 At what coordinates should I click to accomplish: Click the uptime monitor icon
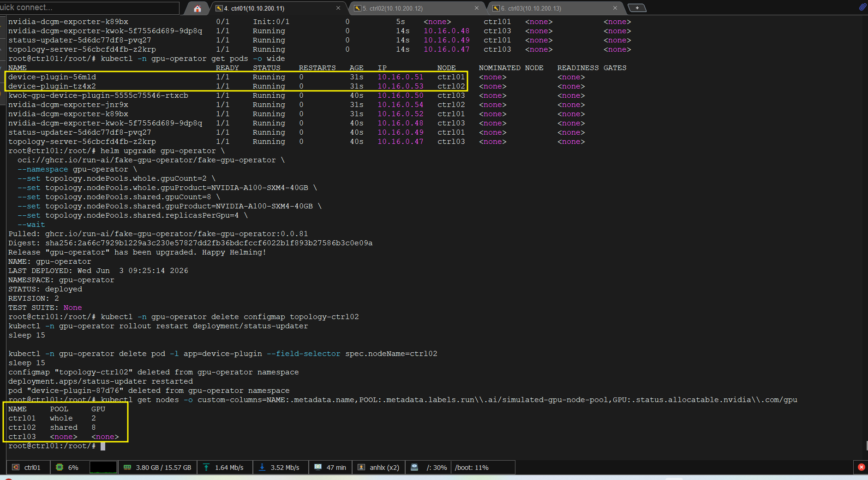point(318,467)
